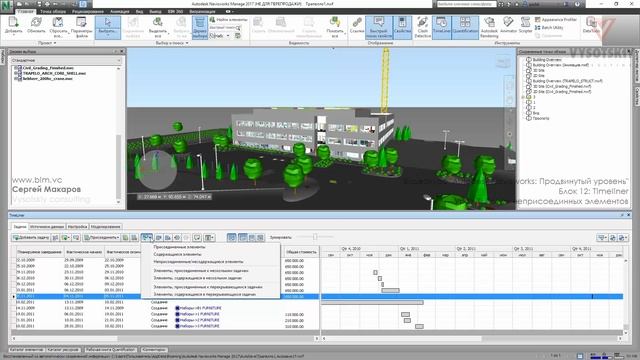Click Appearance Profiler in ribbon
The width and height of the screenshot is (640, 360).
click(x=556, y=19)
